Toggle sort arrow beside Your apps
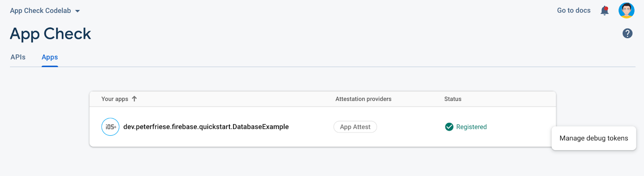 [x=134, y=99]
